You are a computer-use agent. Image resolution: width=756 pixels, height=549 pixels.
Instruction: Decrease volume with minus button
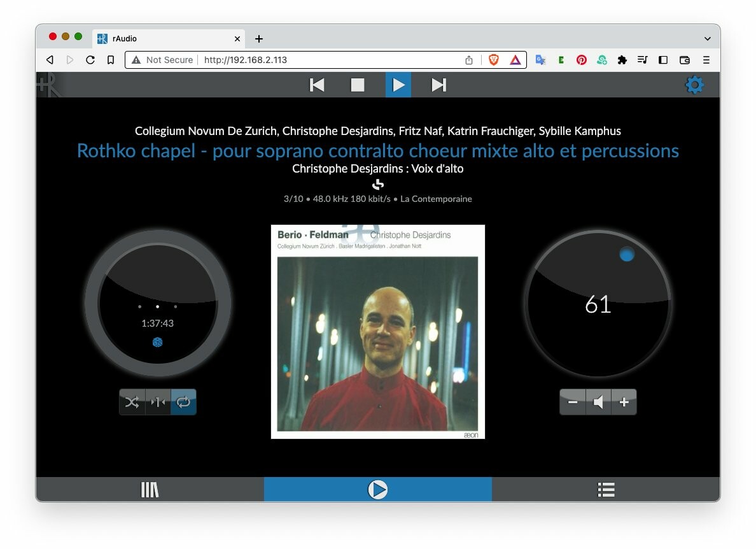click(573, 402)
